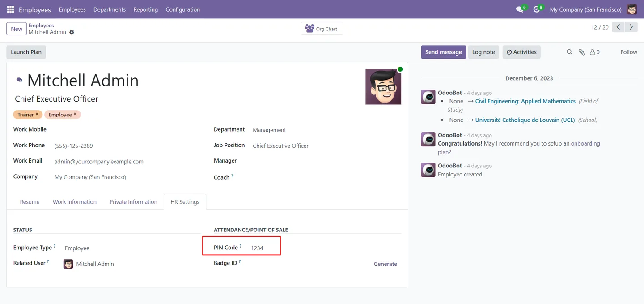This screenshot has width=644, height=304.
Task: Open the Configuration menu
Action: click(x=182, y=9)
